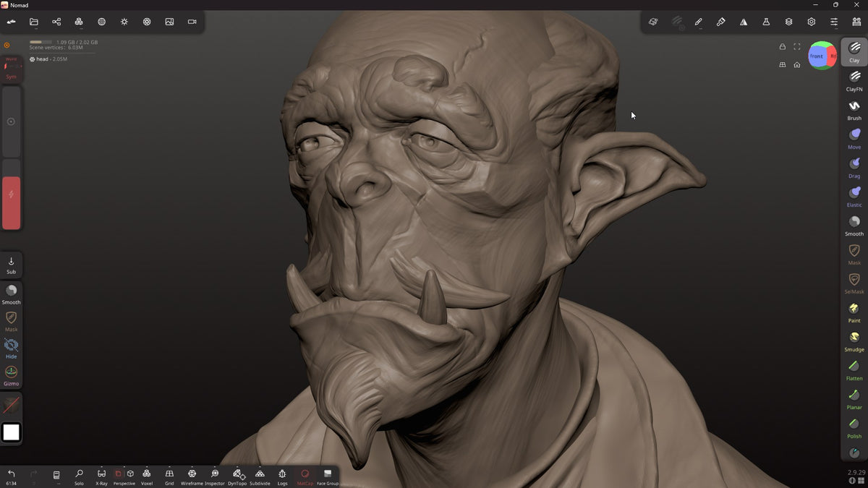
Task: Select the Mask tool in right toolbar
Action: pos(854,254)
